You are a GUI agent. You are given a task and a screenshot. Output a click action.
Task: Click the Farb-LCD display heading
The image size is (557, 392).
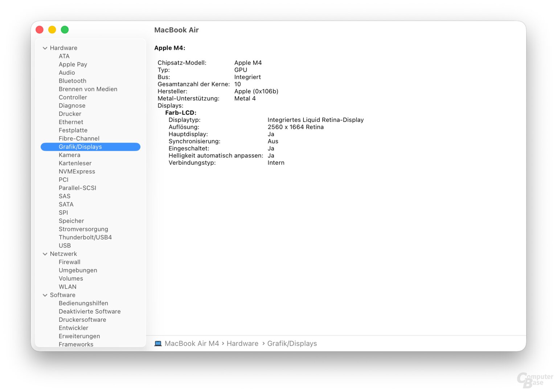click(181, 113)
